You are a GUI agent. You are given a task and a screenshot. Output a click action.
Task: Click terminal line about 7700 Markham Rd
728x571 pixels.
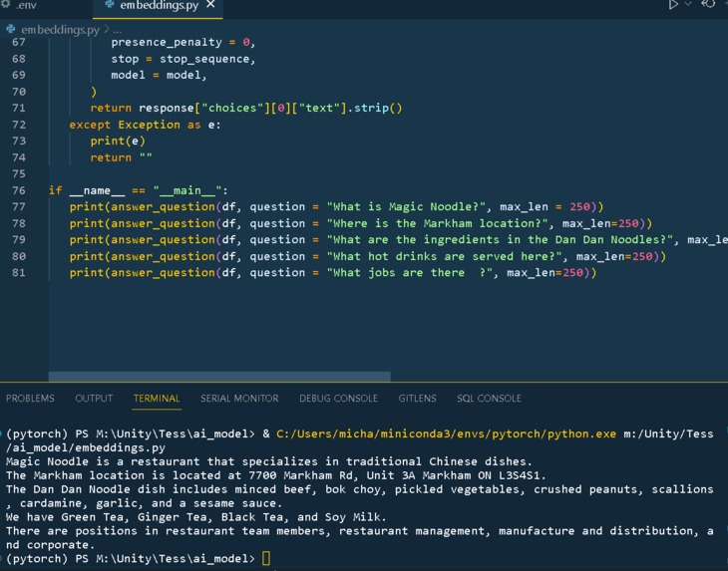pyautogui.click(x=276, y=475)
